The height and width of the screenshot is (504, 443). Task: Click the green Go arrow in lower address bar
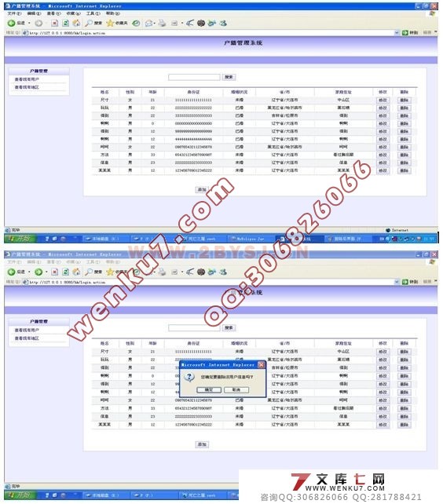405,282
